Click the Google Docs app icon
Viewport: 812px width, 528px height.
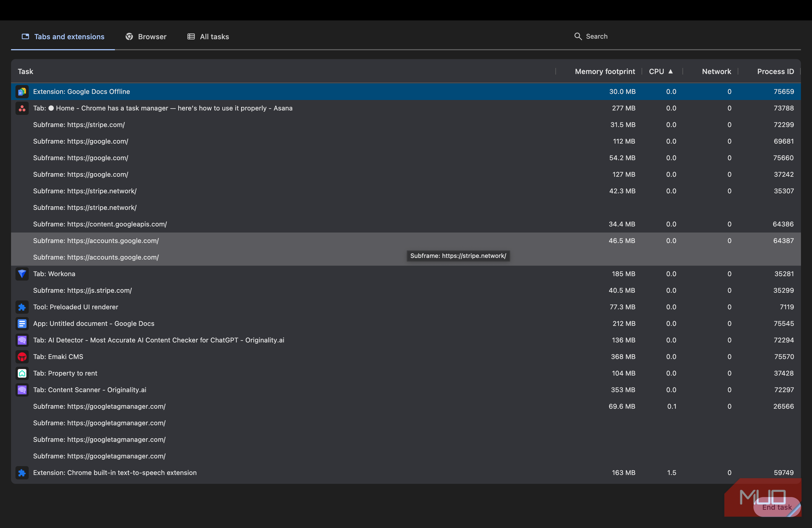click(x=22, y=324)
